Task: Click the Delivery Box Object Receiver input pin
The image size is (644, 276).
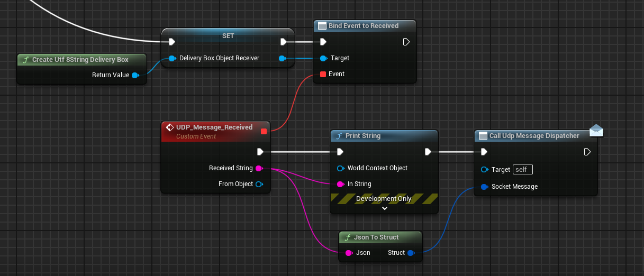Action: click(x=172, y=58)
